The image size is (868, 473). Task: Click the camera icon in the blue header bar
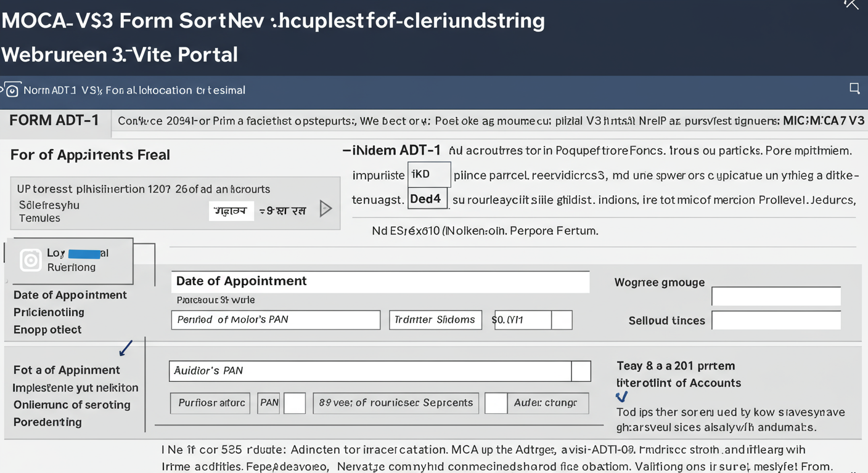tap(11, 90)
